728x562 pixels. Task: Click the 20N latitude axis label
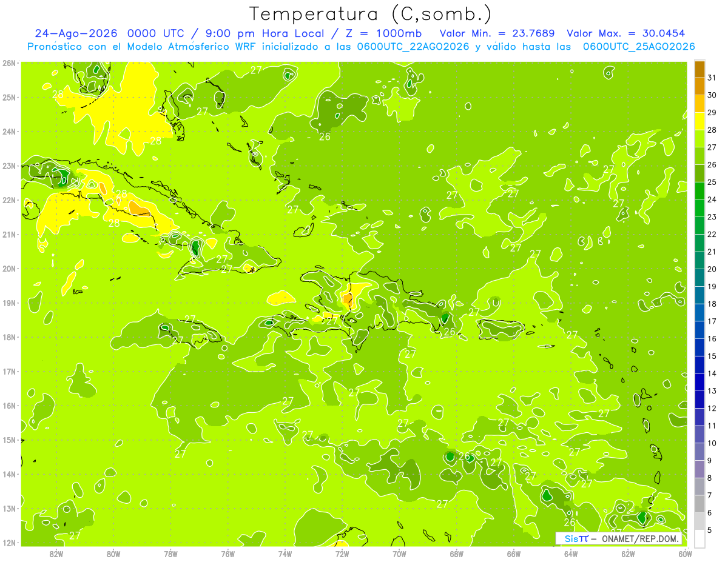click(x=9, y=269)
